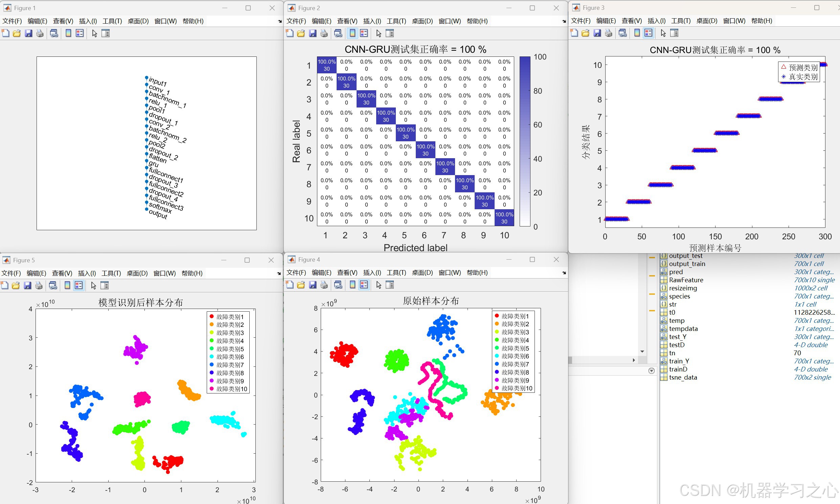The height and width of the screenshot is (504, 840).
Task: Open Property Inspector icon in Figure 1 toolbar
Action: pos(106,33)
